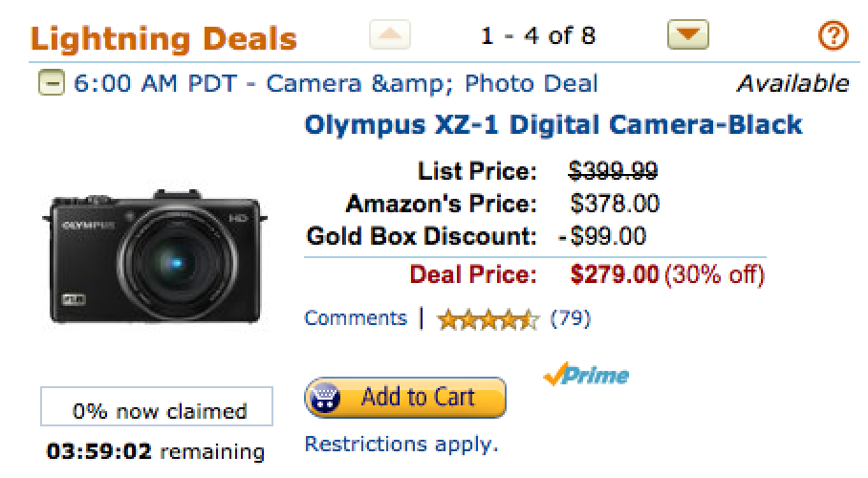
Task: Open the Comments link
Action: pyautogui.click(x=355, y=318)
